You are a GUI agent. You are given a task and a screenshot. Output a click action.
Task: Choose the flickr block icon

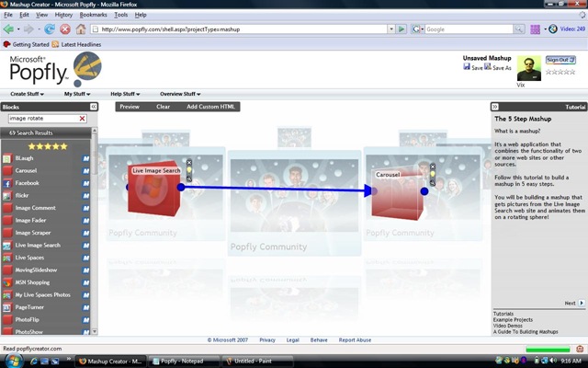(6, 196)
